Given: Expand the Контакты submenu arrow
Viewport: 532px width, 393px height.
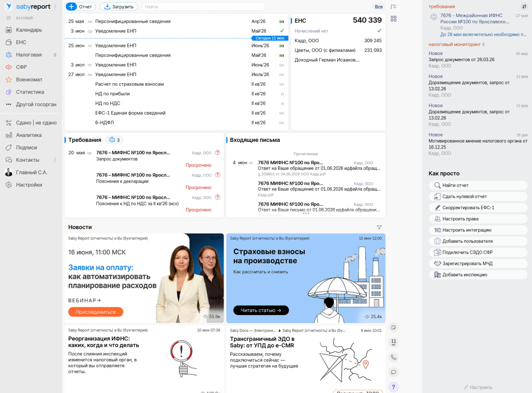Looking at the screenshot, I should 55,160.
